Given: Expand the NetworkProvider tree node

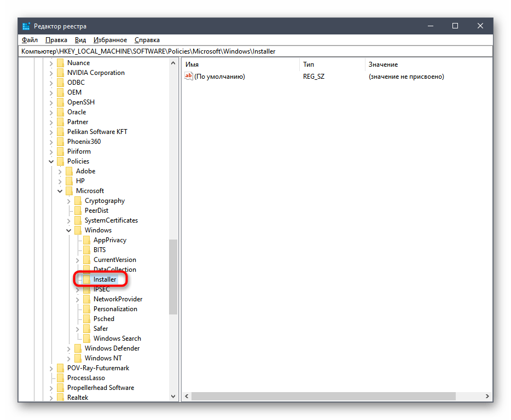Looking at the screenshot, I should click(78, 300).
